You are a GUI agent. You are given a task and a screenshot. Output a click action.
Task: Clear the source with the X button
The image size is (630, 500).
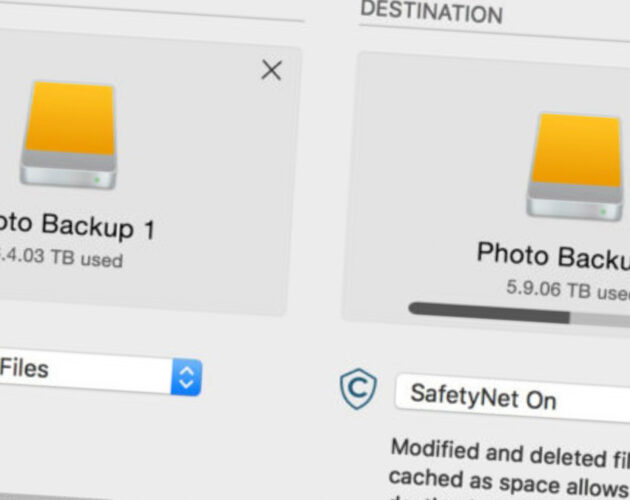pos(272,70)
